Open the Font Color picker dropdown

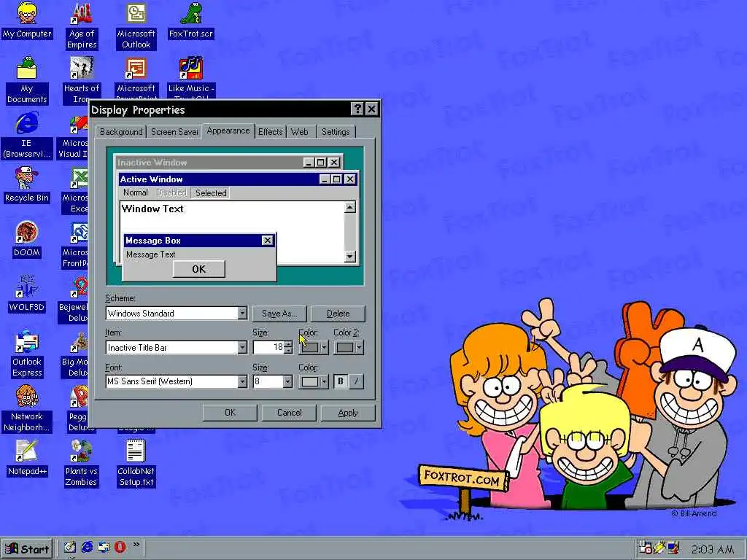point(314,381)
